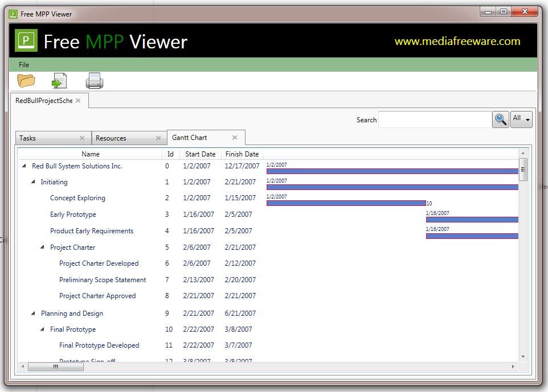Screen dimensions: 548x392
Task: Click in the Search text field
Action: [x=435, y=119]
